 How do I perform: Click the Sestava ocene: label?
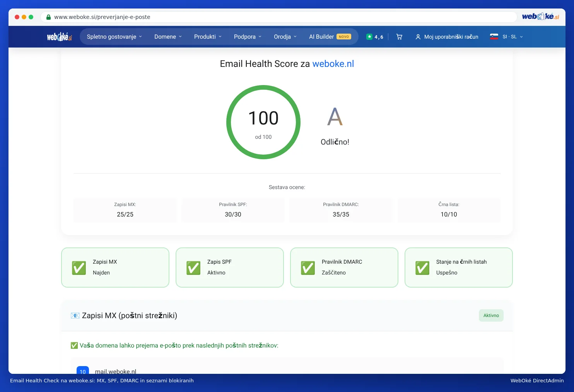coord(287,187)
